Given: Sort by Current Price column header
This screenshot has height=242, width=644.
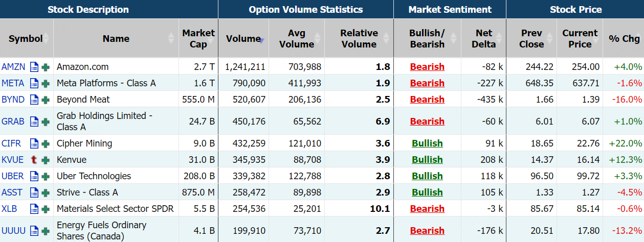Looking at the screenshot, I should [x=580, y=39].
